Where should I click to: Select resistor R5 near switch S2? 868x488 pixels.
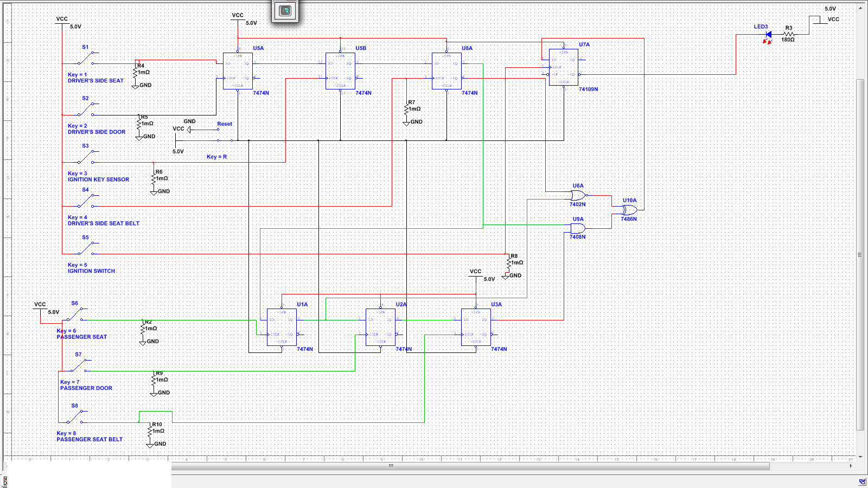(139, 123)
